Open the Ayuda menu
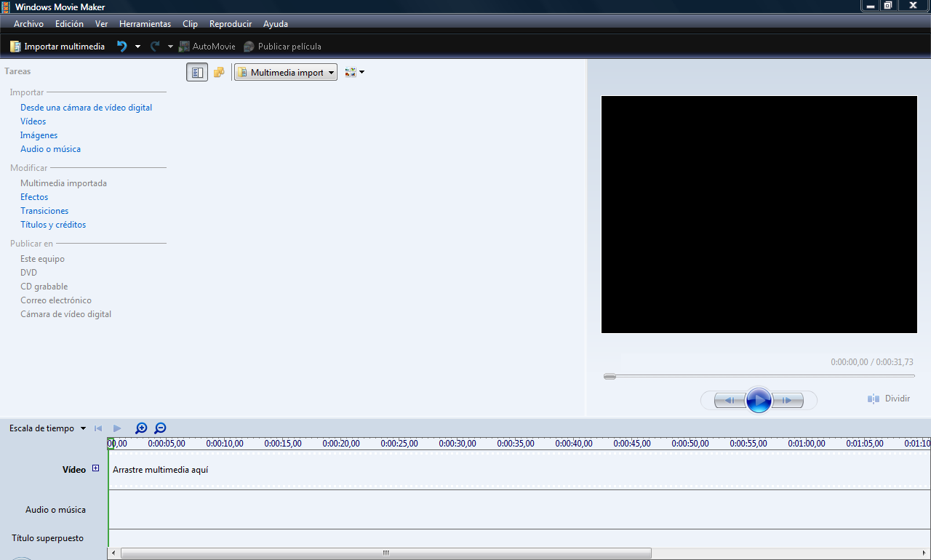Screen dimensions: 931x560 276,24
